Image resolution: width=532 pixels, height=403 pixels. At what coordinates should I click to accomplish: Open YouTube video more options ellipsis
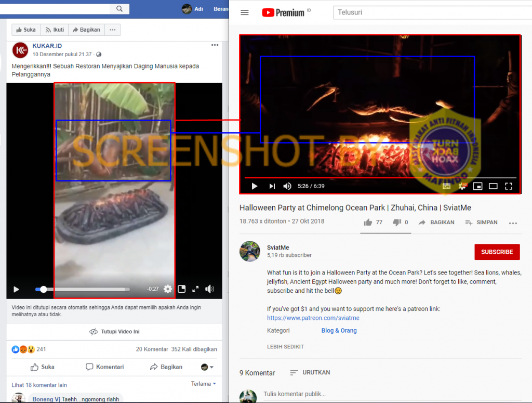(x=513, y=223)
